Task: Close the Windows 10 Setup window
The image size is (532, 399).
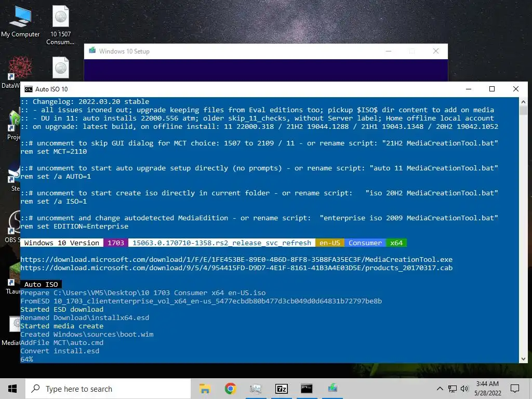Action: point(436,51)
